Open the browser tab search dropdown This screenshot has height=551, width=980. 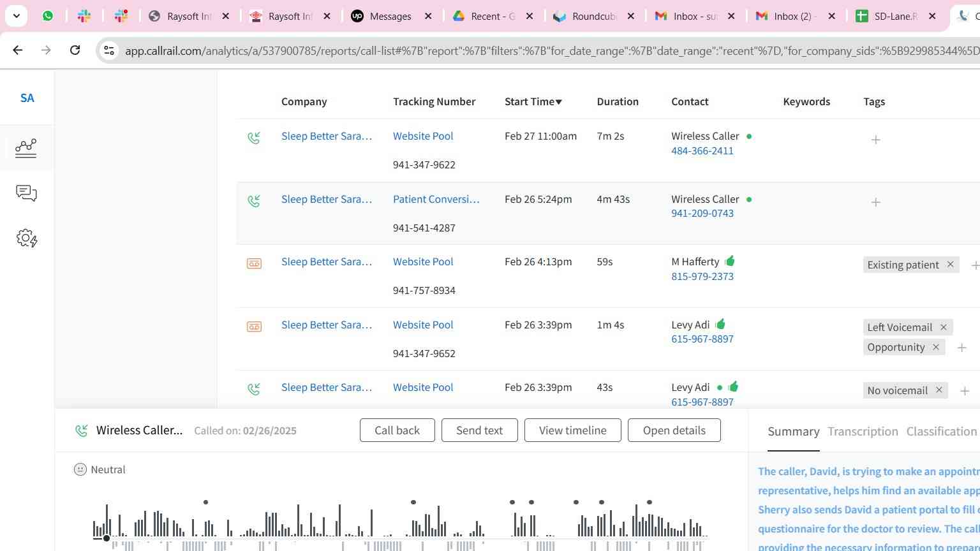16,16
